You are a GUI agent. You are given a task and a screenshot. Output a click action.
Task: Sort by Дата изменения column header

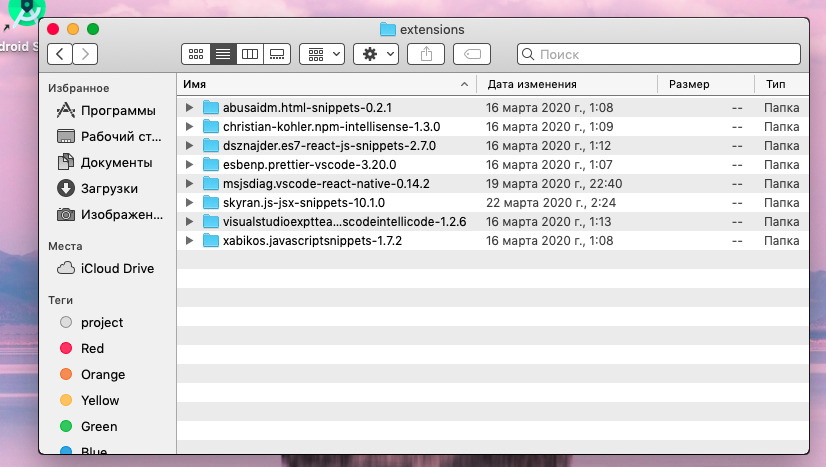567,84
